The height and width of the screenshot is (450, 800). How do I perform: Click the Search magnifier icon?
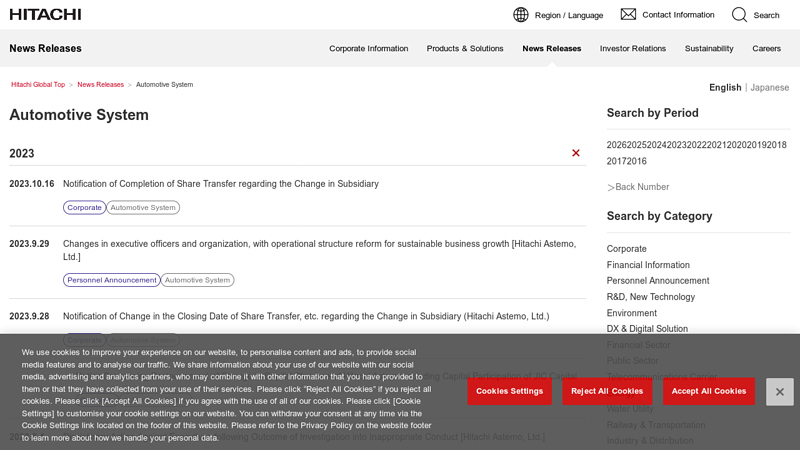point(739,15)
